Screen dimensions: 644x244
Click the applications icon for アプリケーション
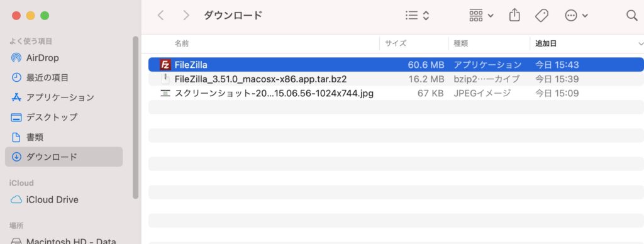16,97
